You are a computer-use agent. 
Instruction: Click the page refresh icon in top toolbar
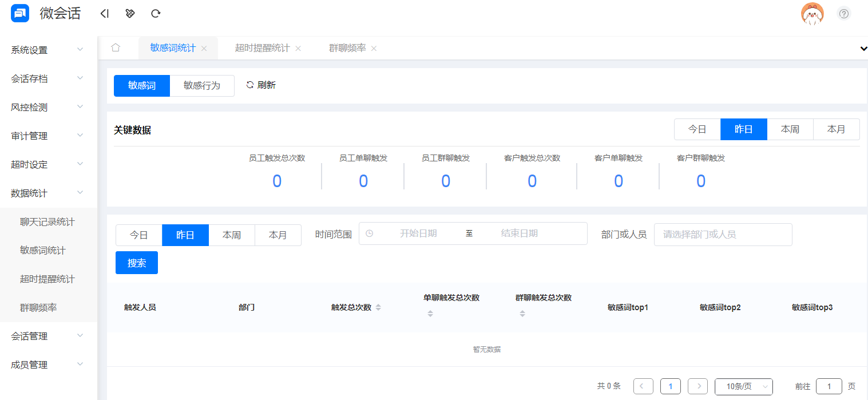tap(156, 13)
